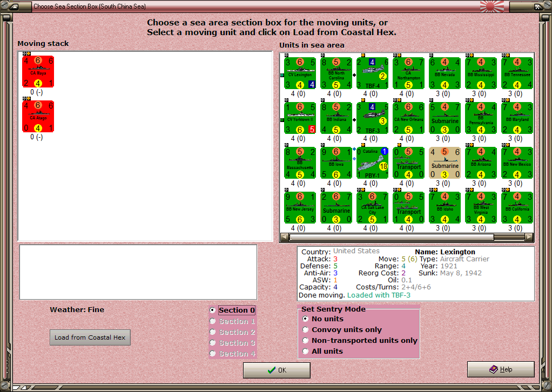Open the Help button
The width and height of the screenshot is (552, 392).
501,369
